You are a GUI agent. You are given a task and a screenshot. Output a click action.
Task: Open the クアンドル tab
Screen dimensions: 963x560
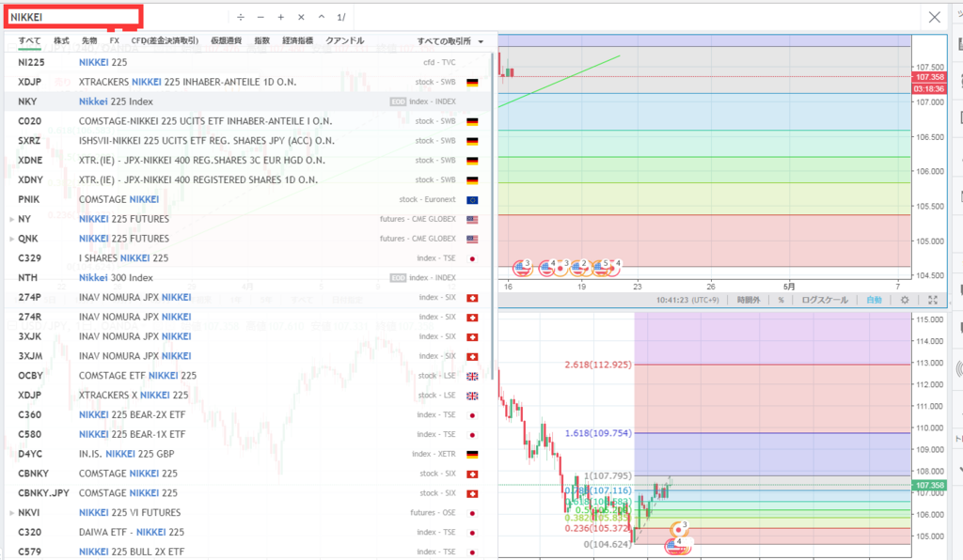pyautogui.click(x=345, y=41)
